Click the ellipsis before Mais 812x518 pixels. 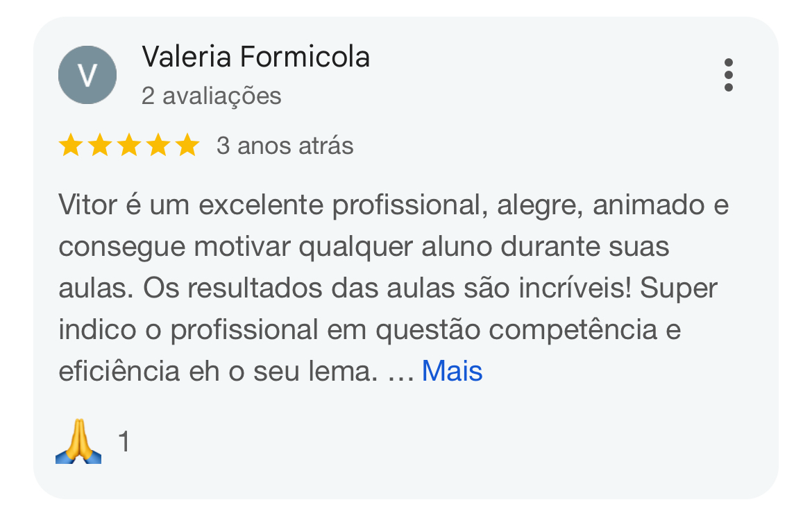click(x=400, y=373)
